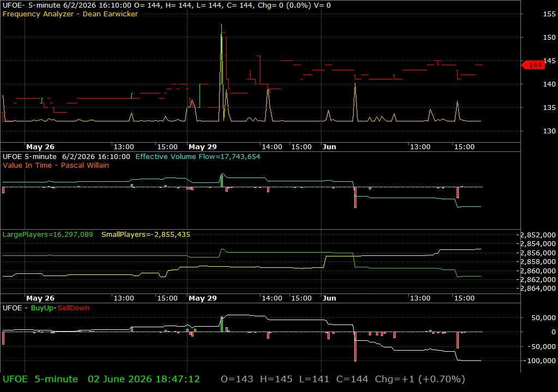Click the '14:00' time label on upper axis

(x=272, y=147)
